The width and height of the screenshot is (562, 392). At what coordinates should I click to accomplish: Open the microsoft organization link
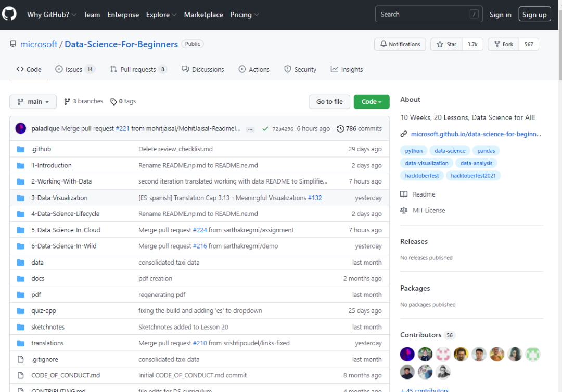click(39, 44)
